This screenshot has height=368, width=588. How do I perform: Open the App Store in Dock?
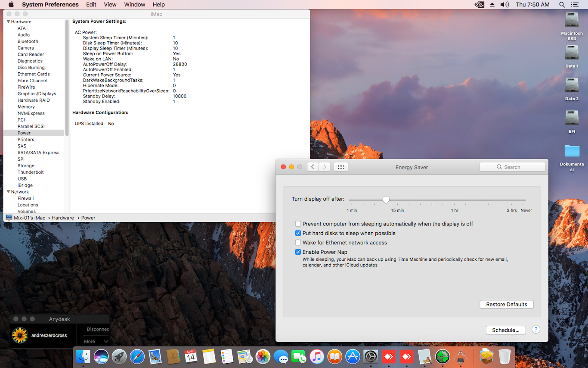click(353, 356)
